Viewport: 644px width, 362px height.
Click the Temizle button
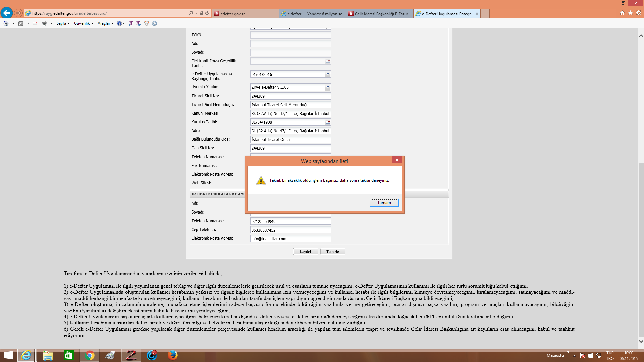[x=332, y=252]
